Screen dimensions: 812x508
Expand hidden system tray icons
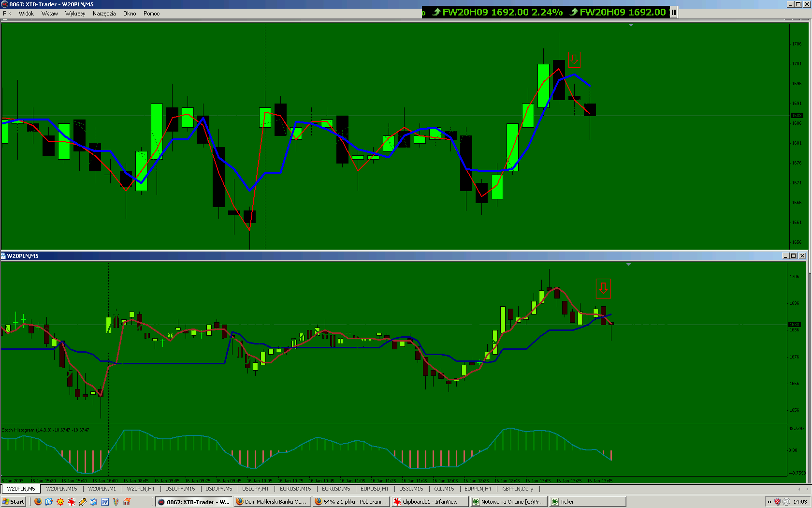coord(769,502)
